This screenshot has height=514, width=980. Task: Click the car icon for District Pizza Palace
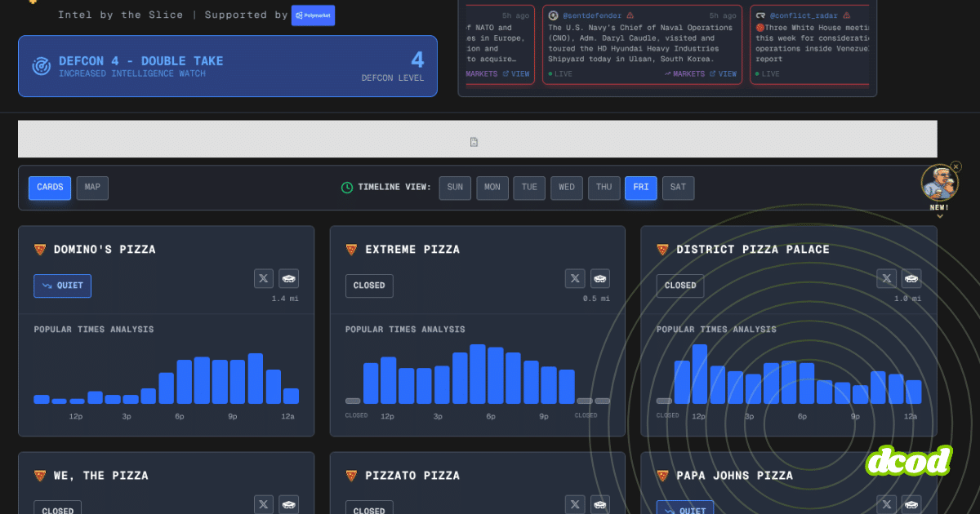911,278
